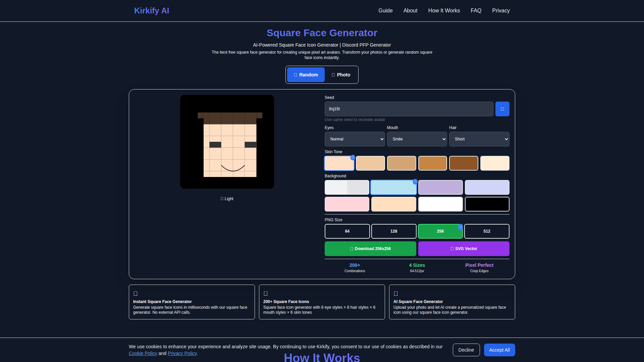This screenshot has height=362, width=644.
Task: Click the randomize seed icon button
Action: [502, 109]
